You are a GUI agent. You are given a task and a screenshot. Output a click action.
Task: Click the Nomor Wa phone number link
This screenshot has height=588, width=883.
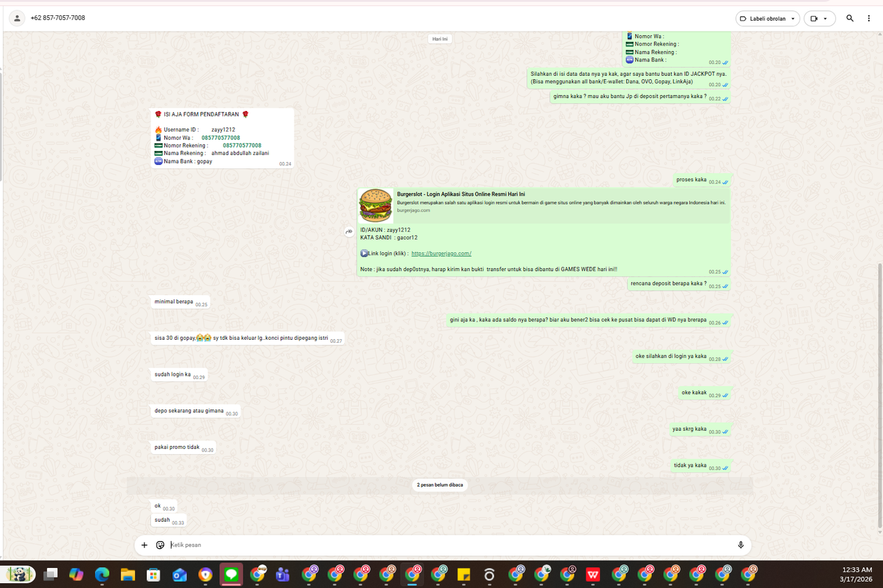point(221,138)
